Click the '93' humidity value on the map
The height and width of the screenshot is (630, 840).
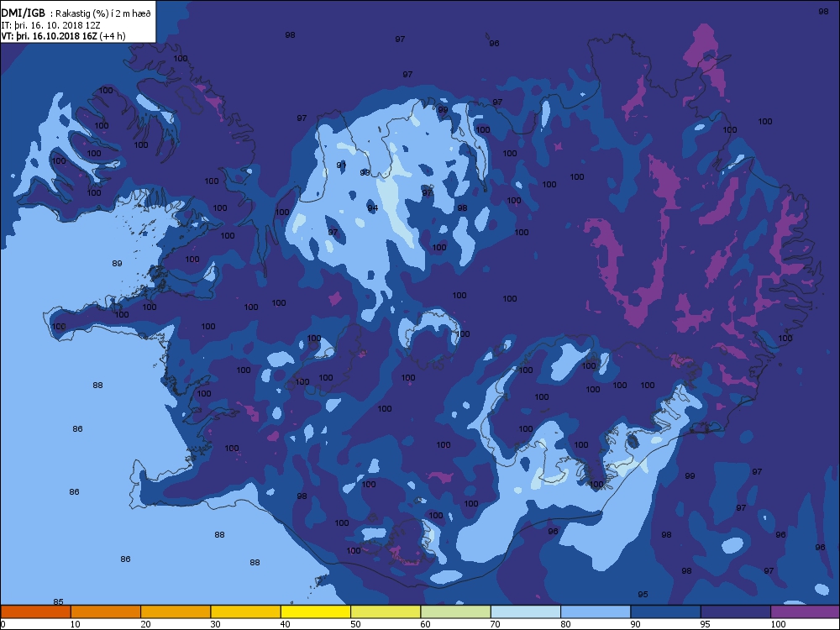365,172
